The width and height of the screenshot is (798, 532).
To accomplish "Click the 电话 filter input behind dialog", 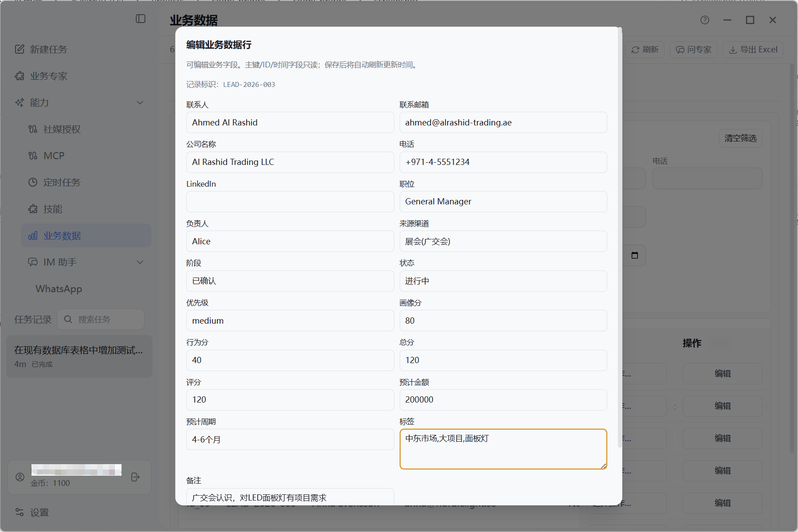I will tap(707, 178).
